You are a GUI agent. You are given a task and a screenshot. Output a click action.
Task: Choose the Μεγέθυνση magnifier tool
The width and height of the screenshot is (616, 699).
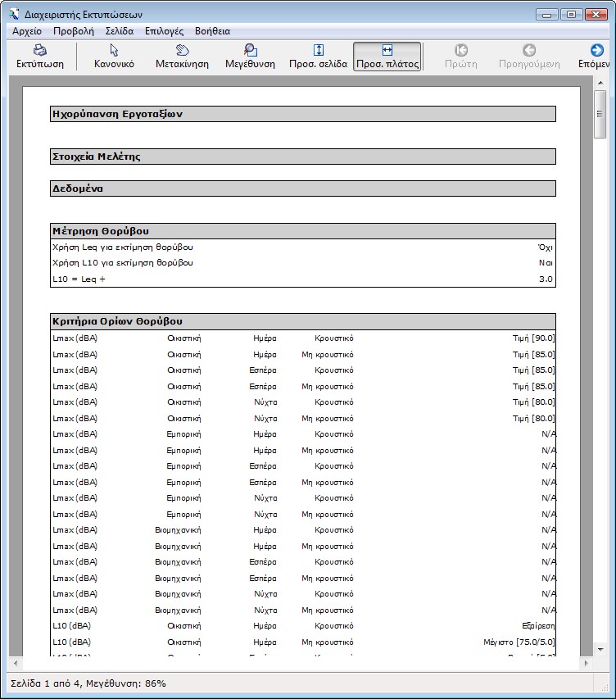point(250,51)
